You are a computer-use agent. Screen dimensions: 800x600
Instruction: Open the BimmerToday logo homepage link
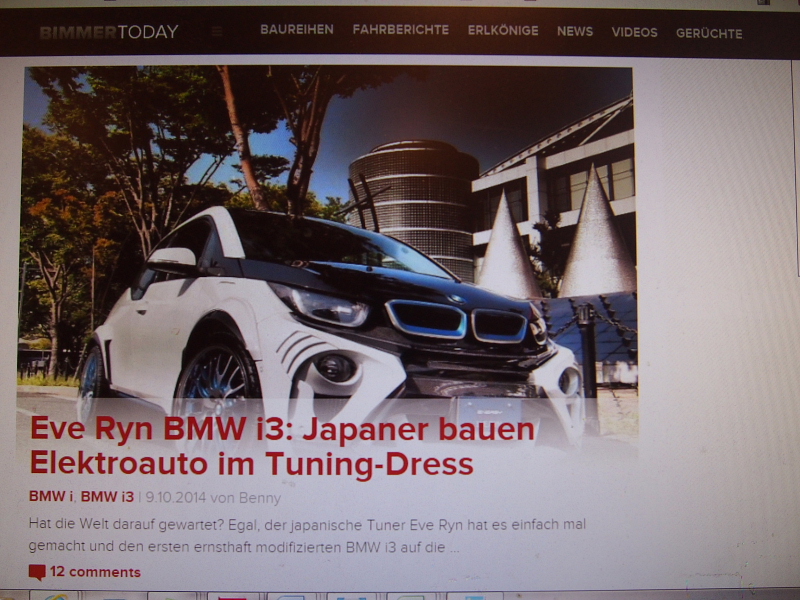[109, 32]
